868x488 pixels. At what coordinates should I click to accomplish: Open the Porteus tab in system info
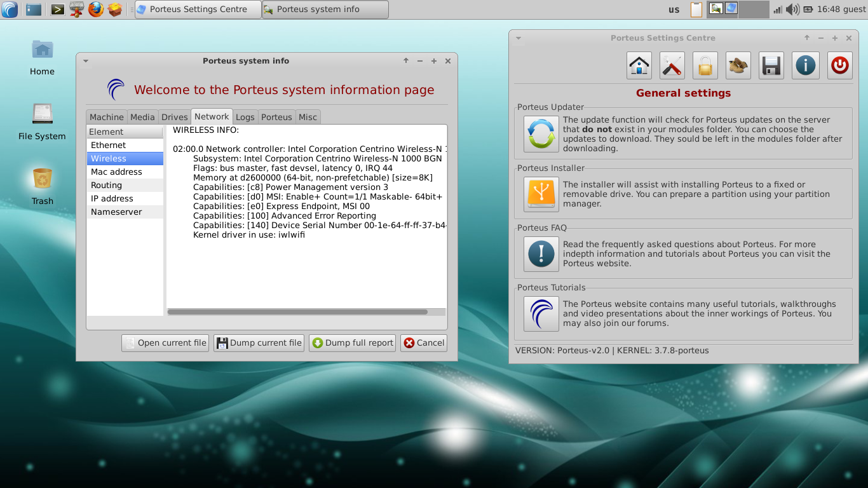pos(276,117)
